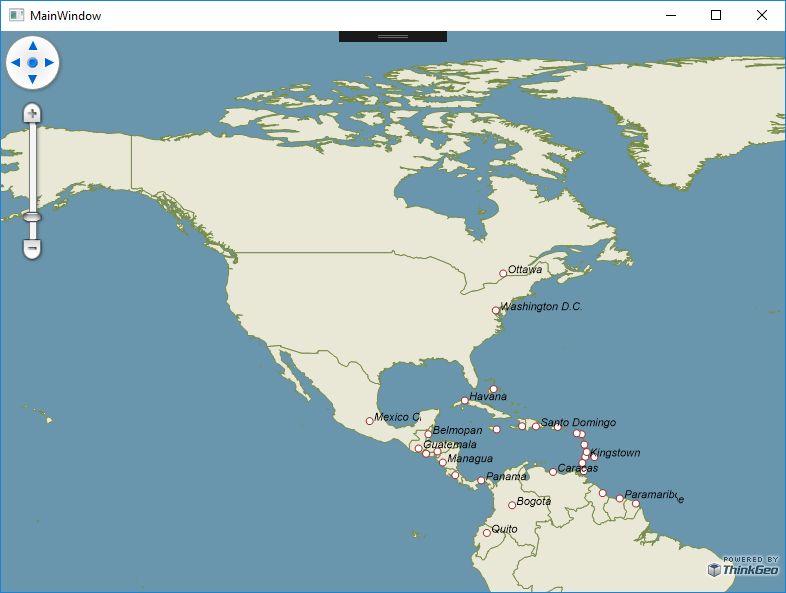
Task: Click the Bogota city marker
Action: point(512,505)
